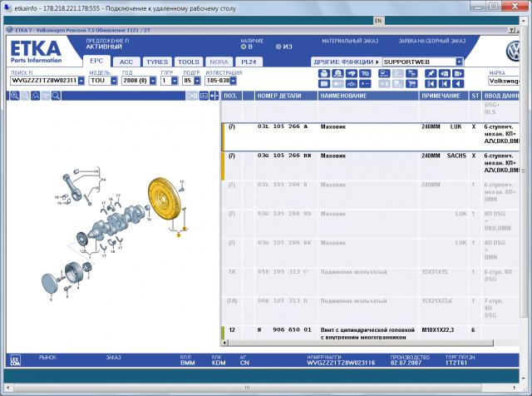Click the help question mark in ETKA title bar
532x396 pixels.
click(x=512, y=30)
